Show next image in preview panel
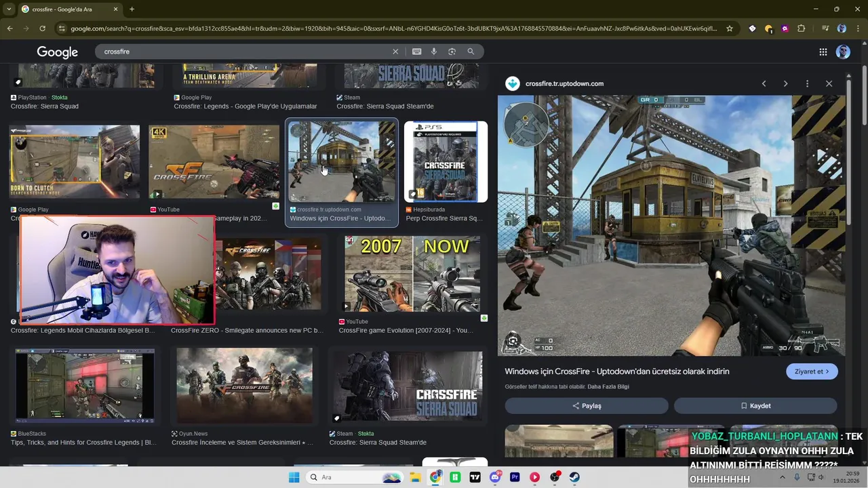868x488 pixels. (x=785, y=83)
